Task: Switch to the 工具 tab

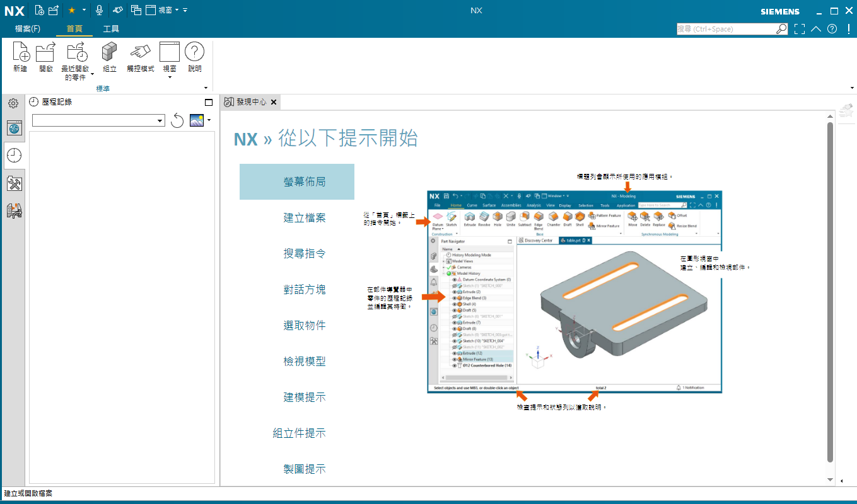Action: [x=111, y=29]
